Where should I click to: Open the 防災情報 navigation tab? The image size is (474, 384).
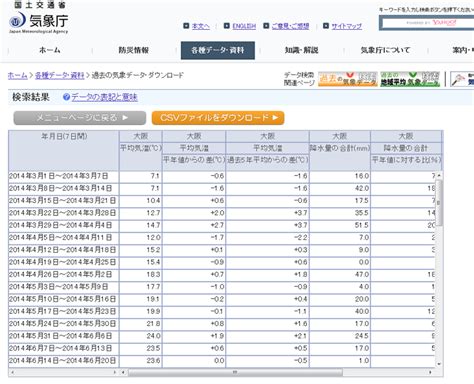click(134, 50)
